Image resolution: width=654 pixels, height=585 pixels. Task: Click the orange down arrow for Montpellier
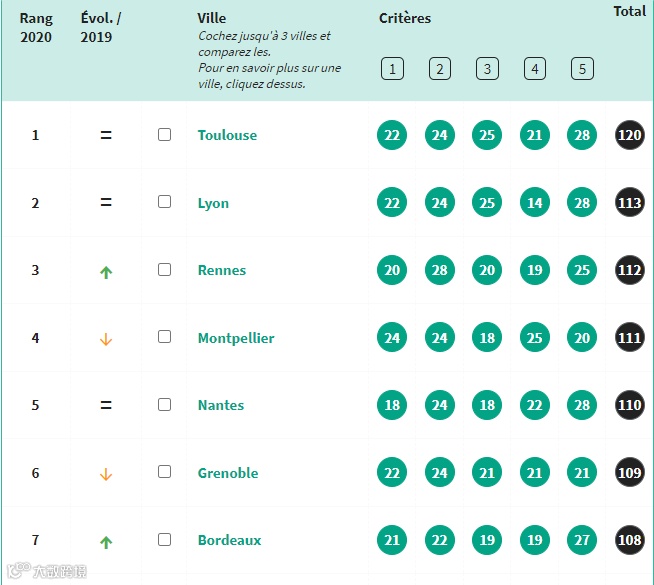(x=106, y=339)
